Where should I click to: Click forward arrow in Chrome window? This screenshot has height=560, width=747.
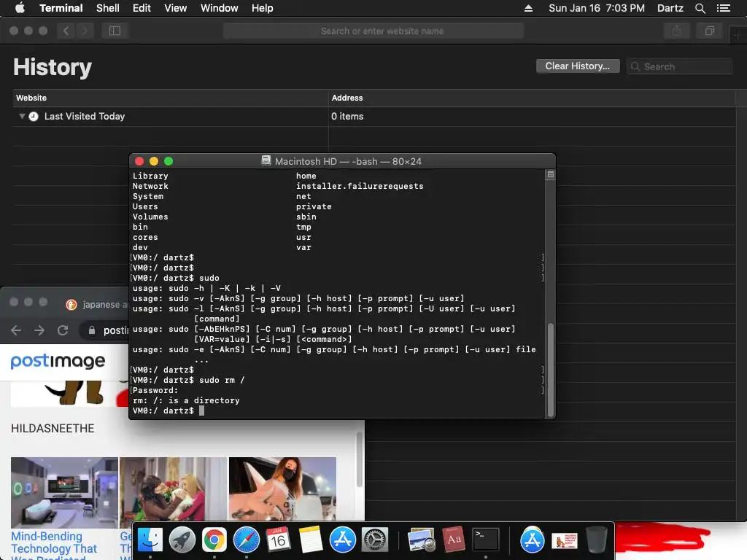[39, 330]
